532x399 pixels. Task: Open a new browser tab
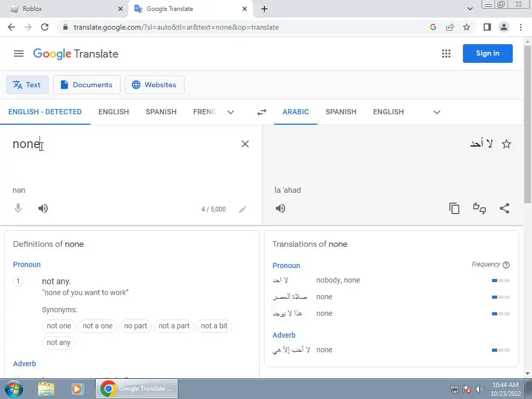(x=264, y=9)
